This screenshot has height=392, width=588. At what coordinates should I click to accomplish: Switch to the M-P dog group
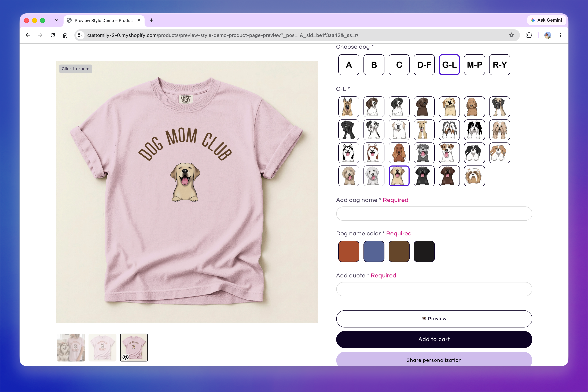click(474, 65)
